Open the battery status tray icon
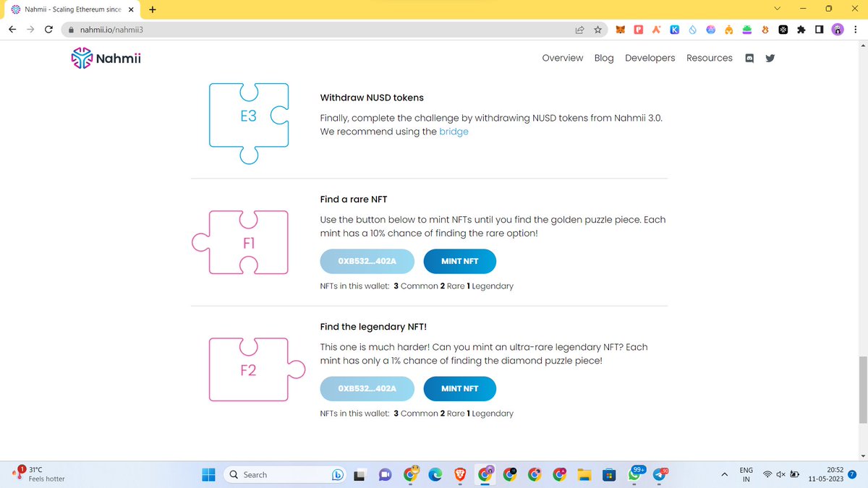Image resolution: width=868 pixels, height=488 pixels. pyautogui.click(x=795, y=474)
